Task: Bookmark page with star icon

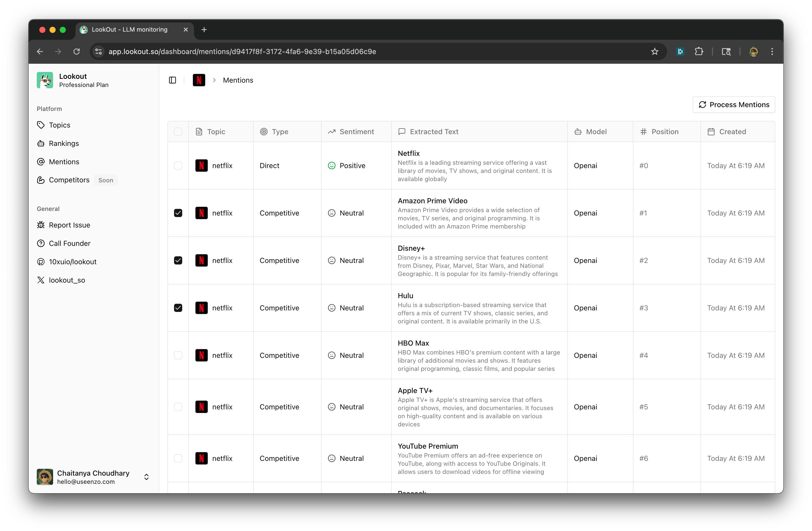Action: pyautogui.click(x=654, y=52)
